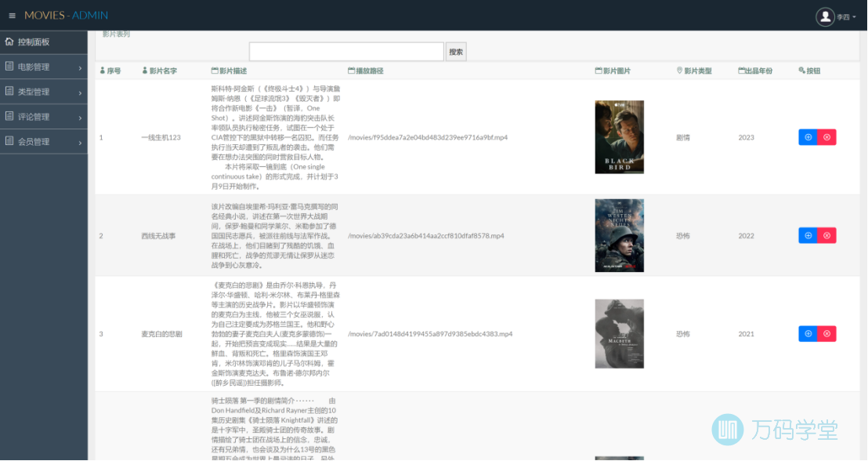This screenshot has width=868, height=461.
Task: Select the movie name 西线无战事
Action: [x=158, y=236]
